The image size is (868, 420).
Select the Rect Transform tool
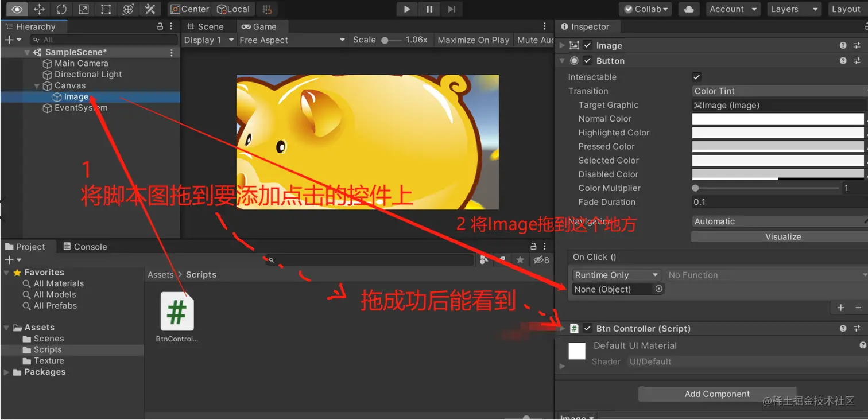(x=106, y=9)
